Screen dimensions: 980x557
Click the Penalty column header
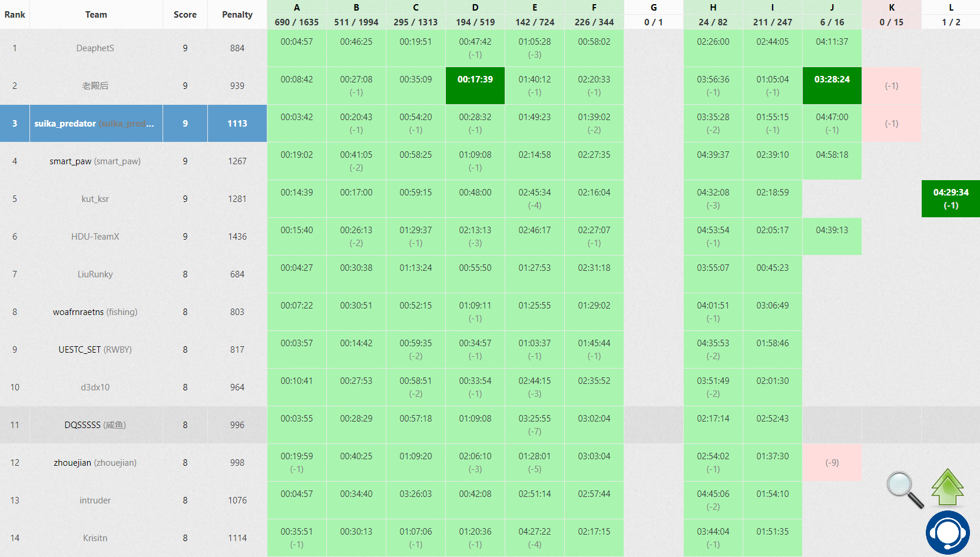pos(237,15)
